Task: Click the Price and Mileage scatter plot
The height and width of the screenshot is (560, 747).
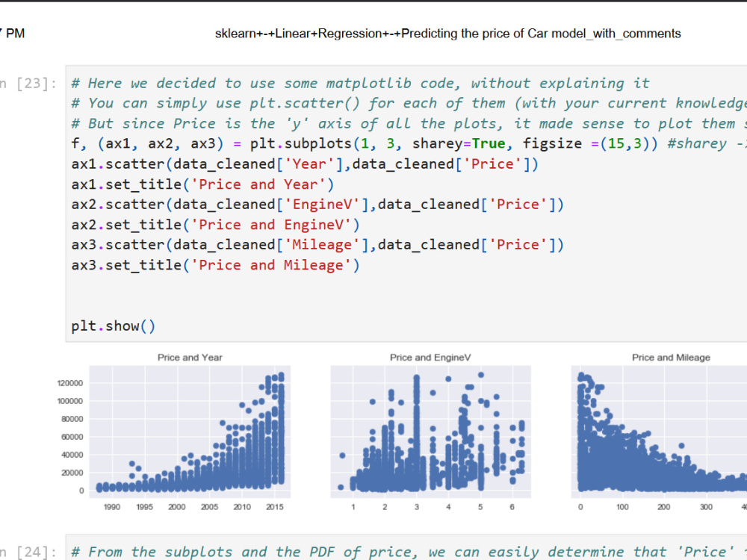Action: 660,432
